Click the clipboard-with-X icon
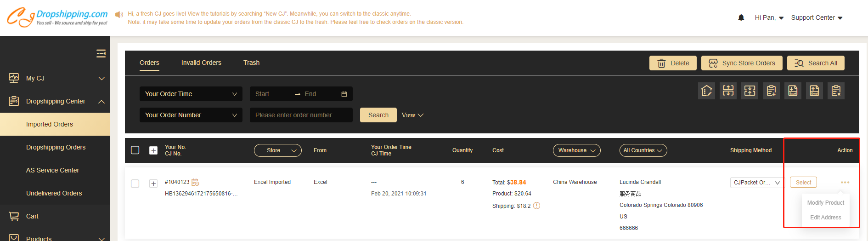 click(x=836, y=91)
